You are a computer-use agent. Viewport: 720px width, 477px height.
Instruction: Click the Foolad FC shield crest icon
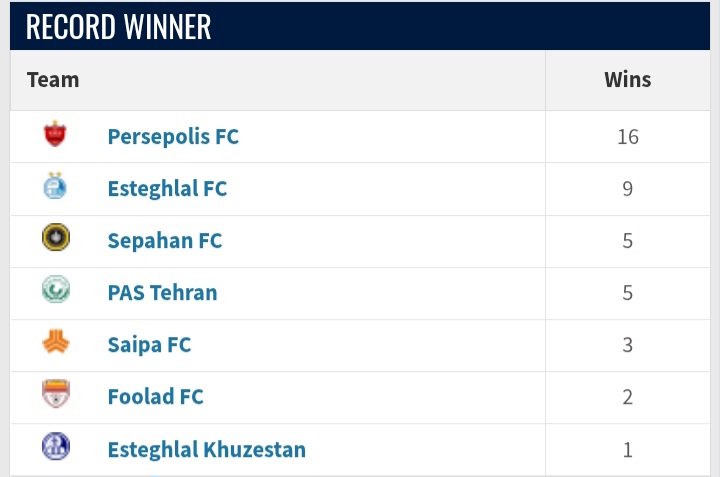tap(56, 393)
